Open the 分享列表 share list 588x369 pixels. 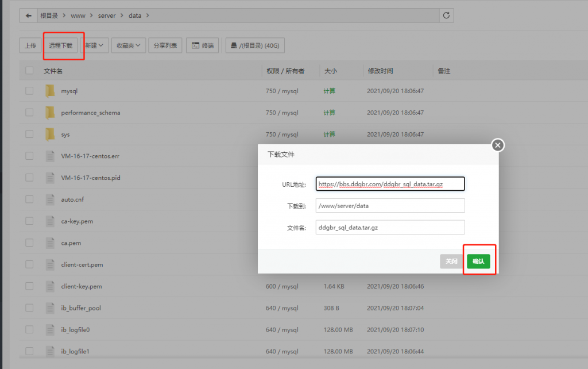(x=165, y=45)
